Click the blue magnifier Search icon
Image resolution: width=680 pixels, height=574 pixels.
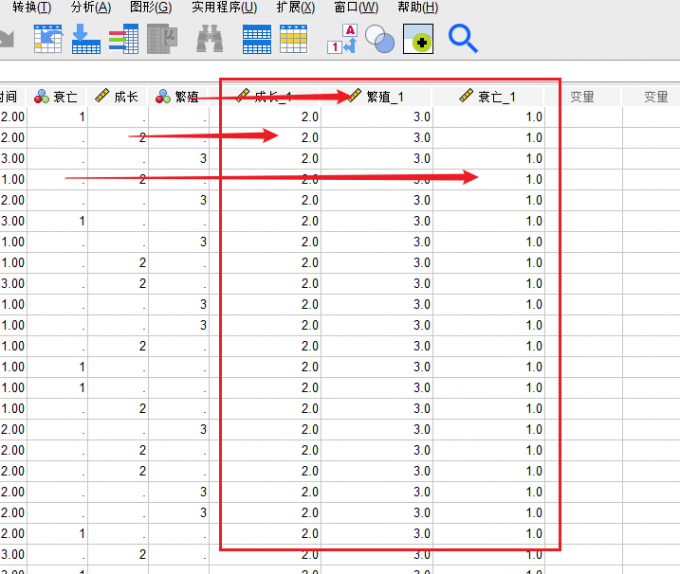click(462, 39)
